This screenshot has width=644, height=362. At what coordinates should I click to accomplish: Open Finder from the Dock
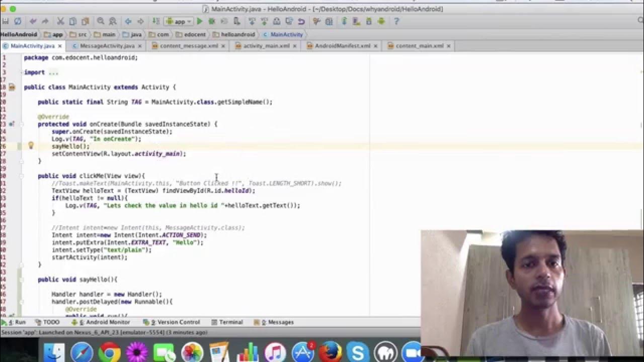[x=54, y=352]
